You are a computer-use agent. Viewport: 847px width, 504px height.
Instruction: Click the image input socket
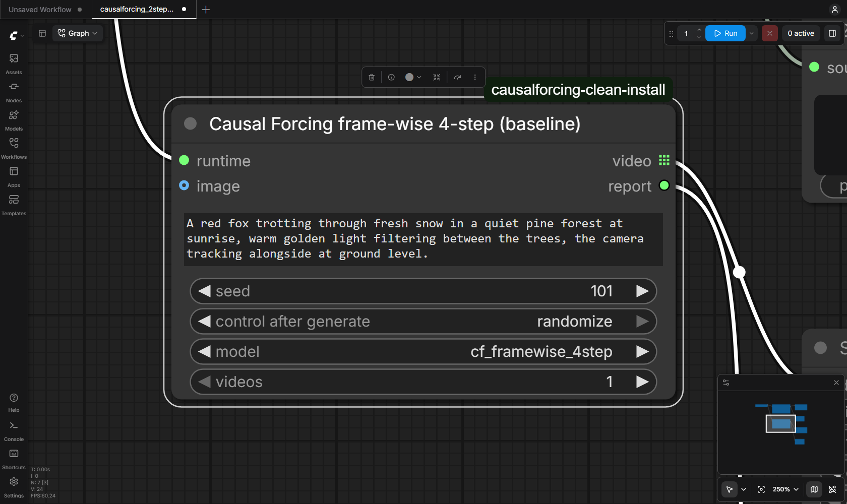coord(184,185)
